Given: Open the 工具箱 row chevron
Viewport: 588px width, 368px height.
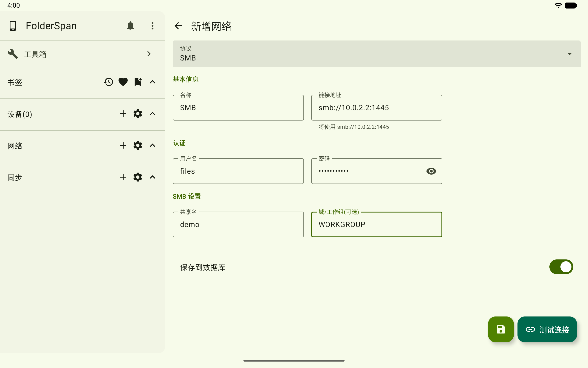Looking at the screenshot, I should click(x=149, y=54).
